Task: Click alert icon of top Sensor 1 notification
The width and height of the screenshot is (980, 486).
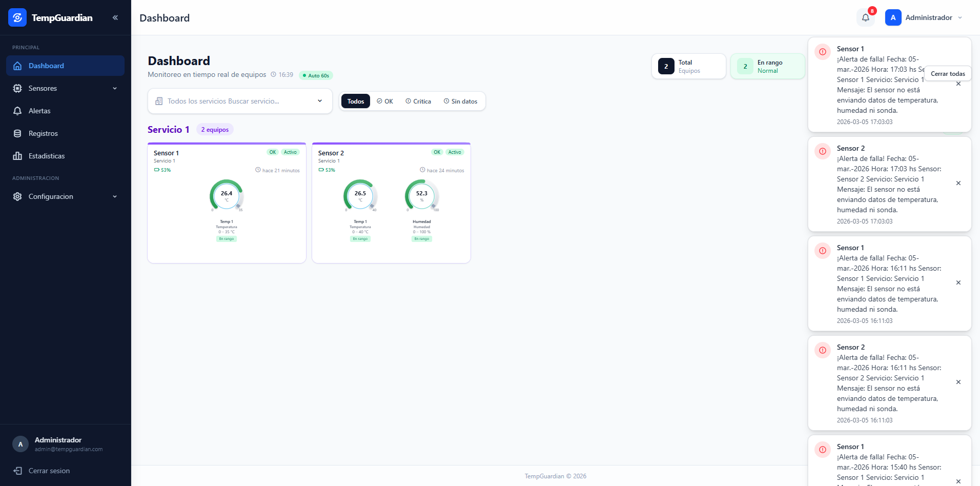Action: pyautogui.click(x=823, y=52)
